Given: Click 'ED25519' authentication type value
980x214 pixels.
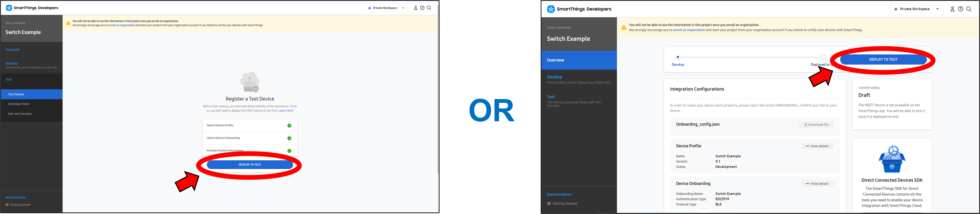Looking at the screenshot, I should coord(722,199).
